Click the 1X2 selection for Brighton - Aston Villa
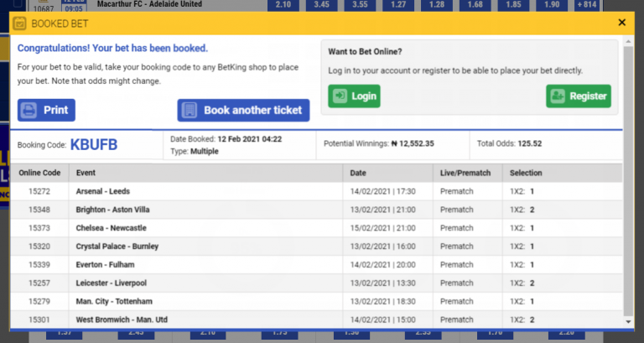This screenshot has height=343, width=644. click(x=522, y=210)
